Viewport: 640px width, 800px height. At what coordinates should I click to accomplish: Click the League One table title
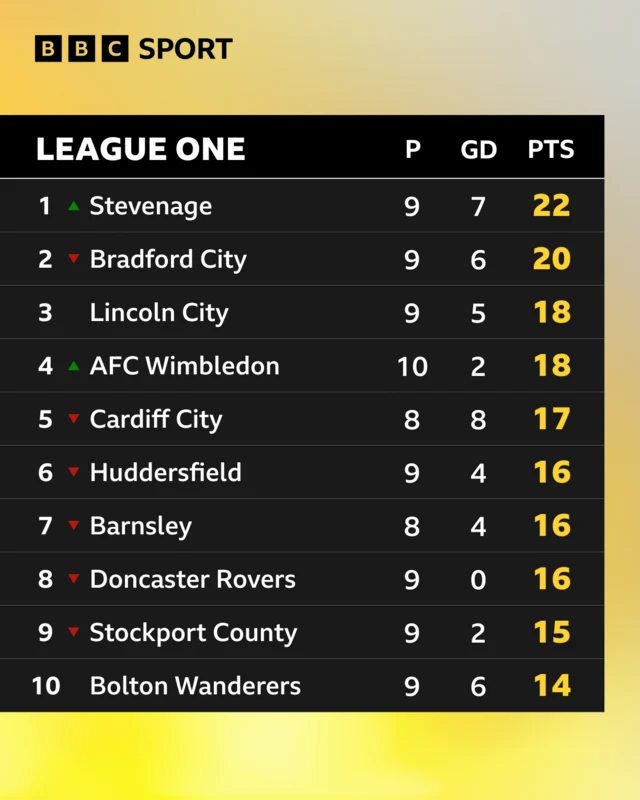click(140, 150)
